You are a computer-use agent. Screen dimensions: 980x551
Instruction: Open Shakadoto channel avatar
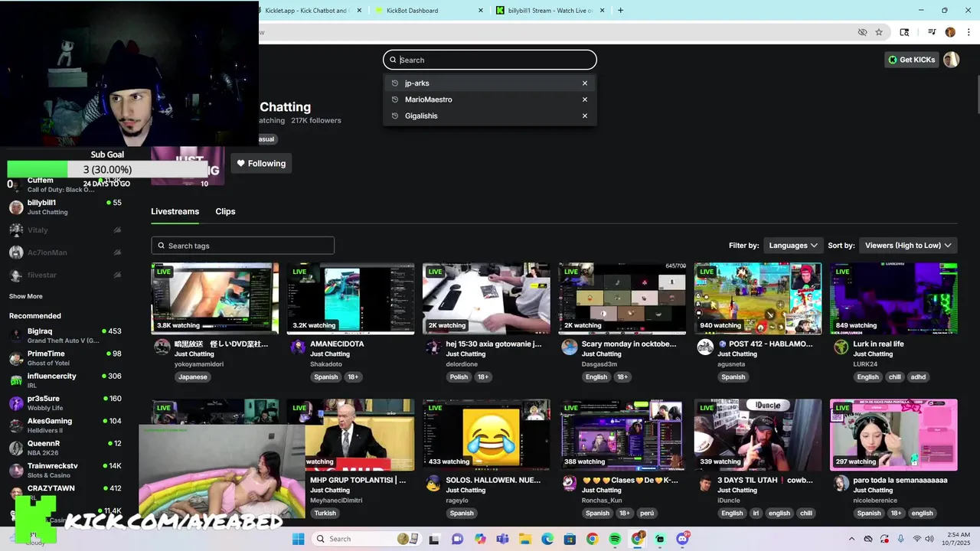pyautogui.click(x=298, y=347)
